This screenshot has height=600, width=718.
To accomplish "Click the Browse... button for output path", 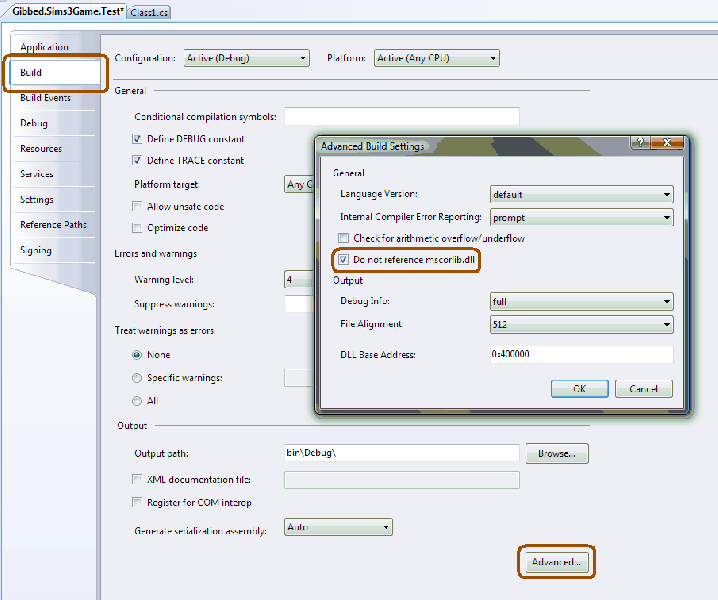I will (558, 454).
